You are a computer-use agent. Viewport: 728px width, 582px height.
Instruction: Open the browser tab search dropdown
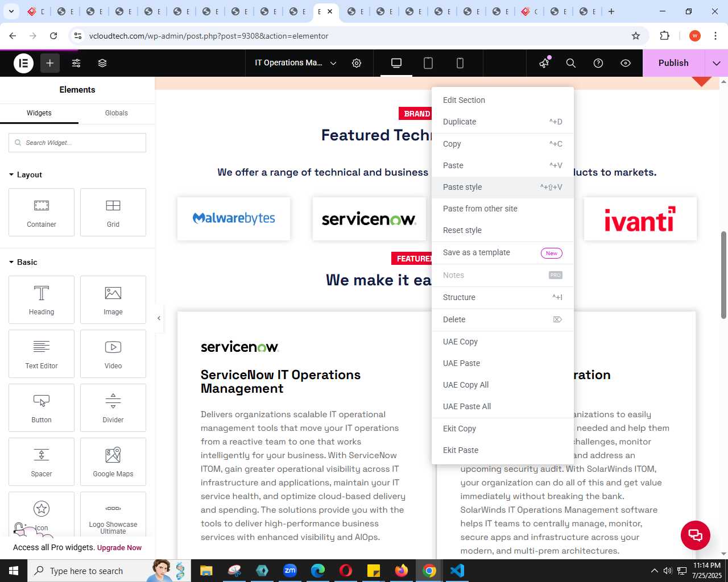(11, 11)
